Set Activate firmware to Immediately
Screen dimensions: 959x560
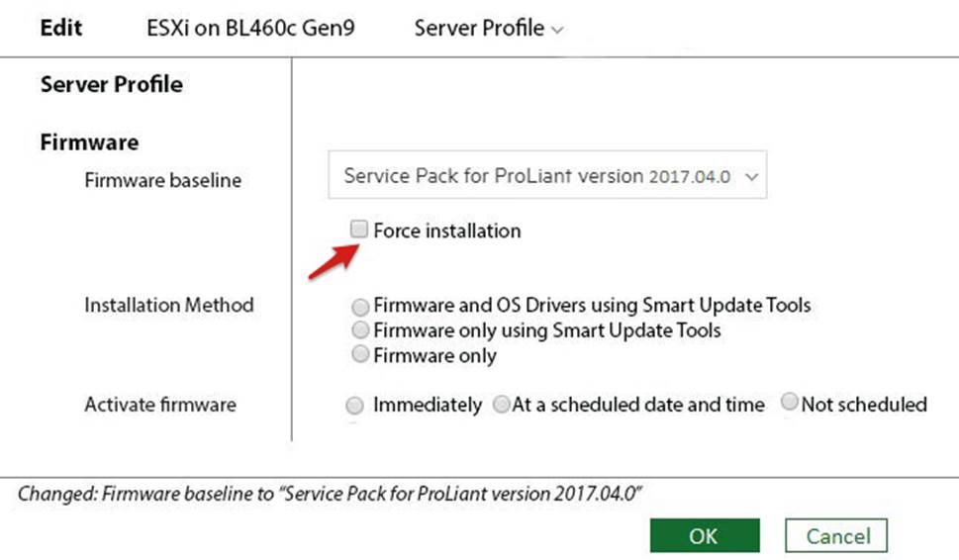(354, 405)
